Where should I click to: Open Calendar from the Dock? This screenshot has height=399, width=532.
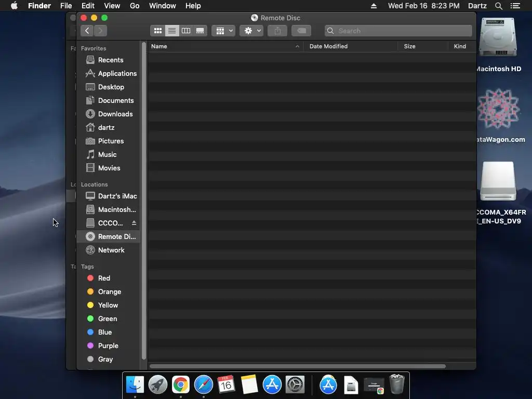coord(227,385)
